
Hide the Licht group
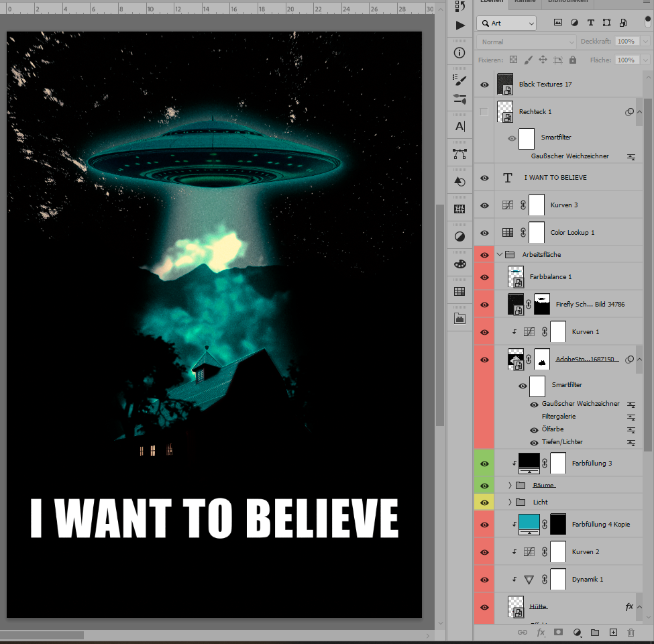[x=484, y=502]
